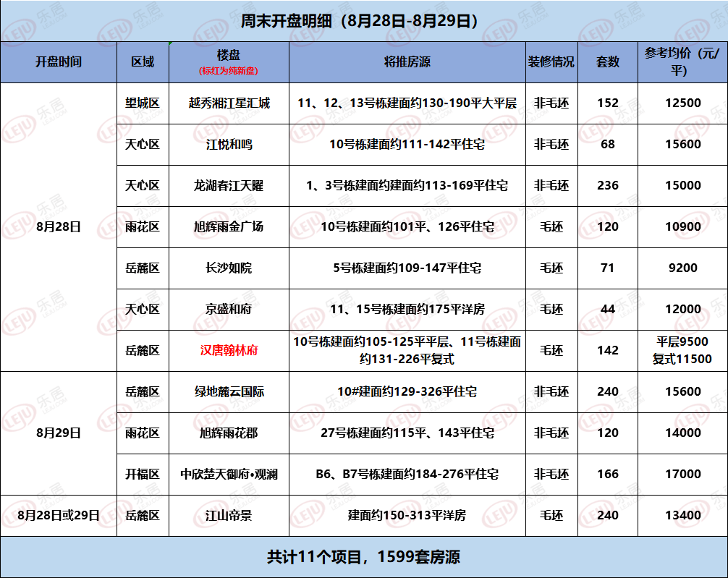728x578 pixels.
Task: Select the 楼盘 column header
Action: 229,61
